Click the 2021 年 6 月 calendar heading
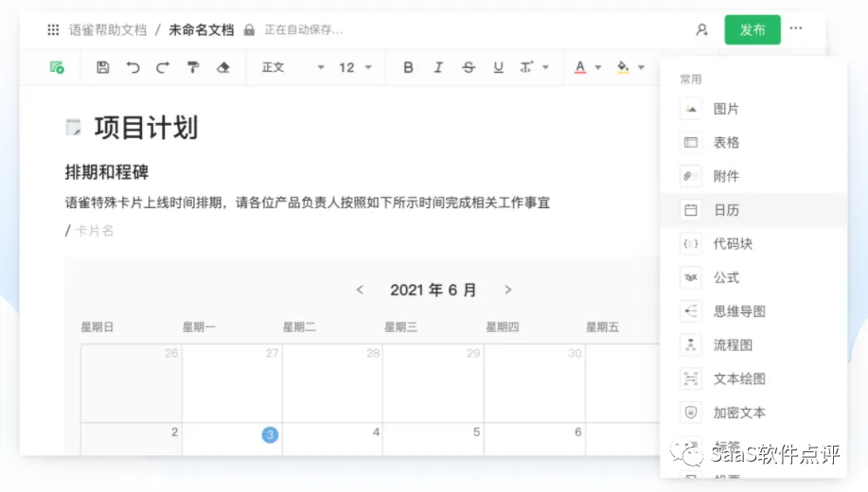Viewport: 868px width, 492px height. click(433, 290)
